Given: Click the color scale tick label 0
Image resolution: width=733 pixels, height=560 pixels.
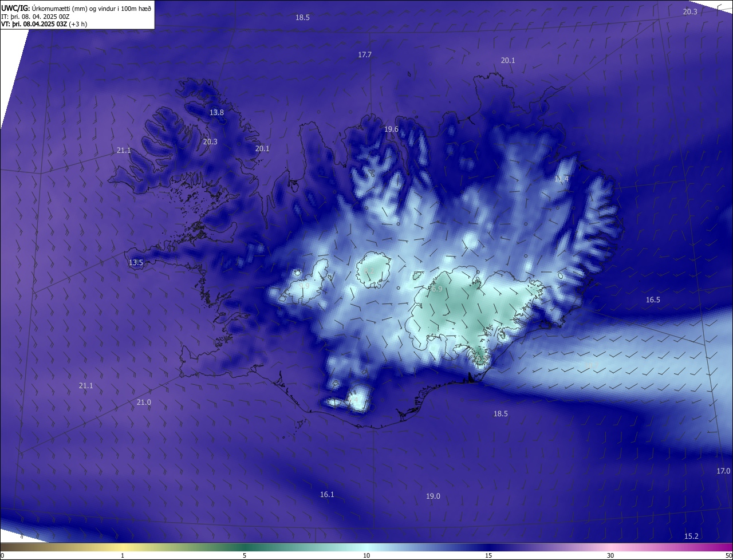Looking at the screenshot, I should 2,556.
